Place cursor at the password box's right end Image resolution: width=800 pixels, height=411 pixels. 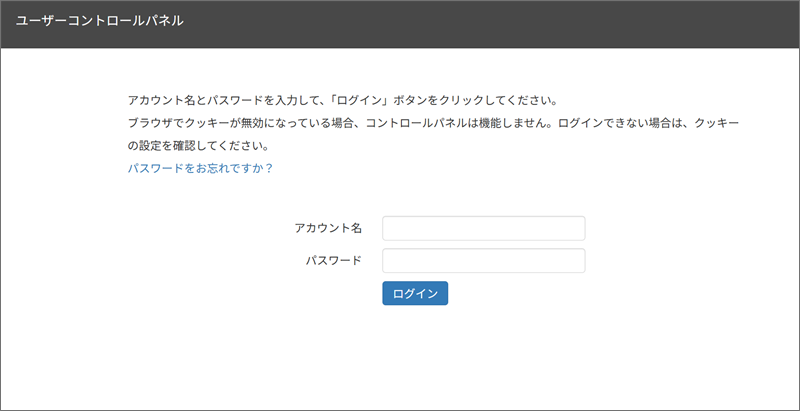click(x=579, y=261)
